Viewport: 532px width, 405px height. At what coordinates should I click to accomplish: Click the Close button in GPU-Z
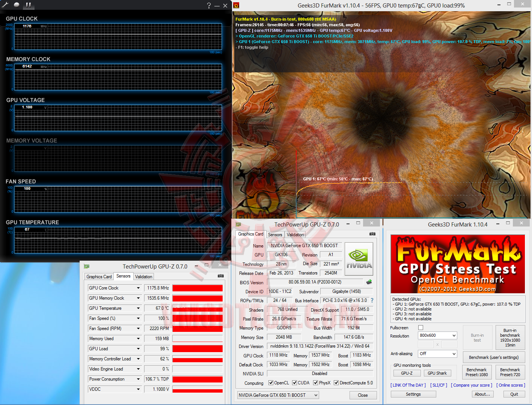click(363, 395)
